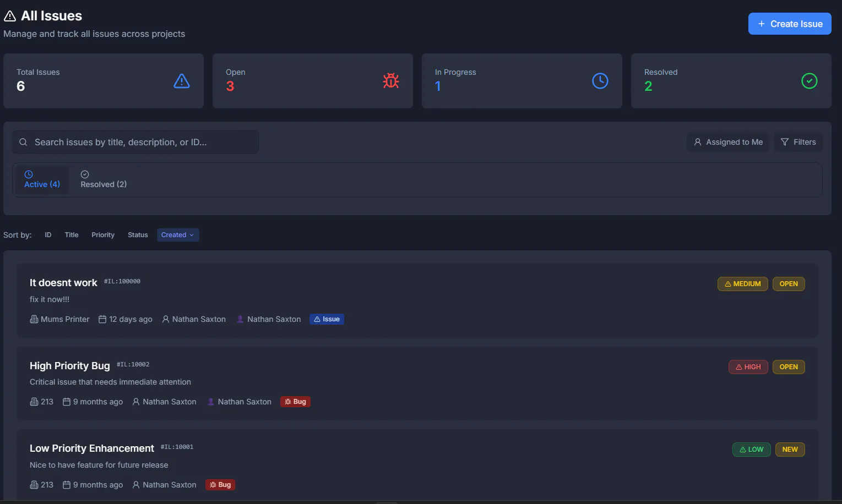Click 'Critical issue that needs immediate attention' text

(x=110, y=382)
